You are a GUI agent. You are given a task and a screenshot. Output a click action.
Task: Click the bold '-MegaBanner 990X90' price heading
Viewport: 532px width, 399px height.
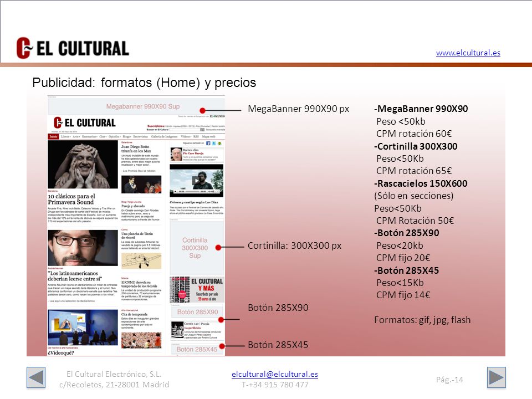tap(421, 109)
